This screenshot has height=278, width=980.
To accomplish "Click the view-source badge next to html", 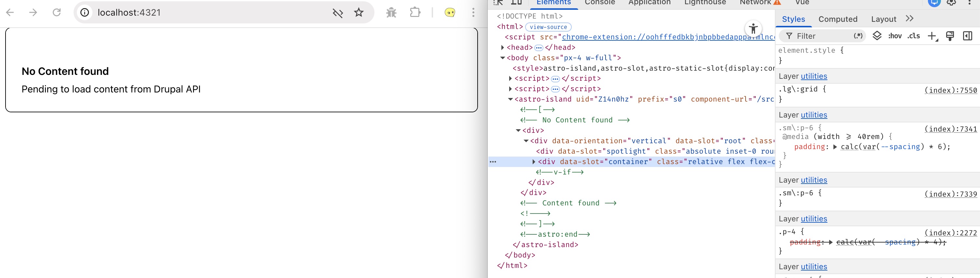I will [x=548, y=27].
